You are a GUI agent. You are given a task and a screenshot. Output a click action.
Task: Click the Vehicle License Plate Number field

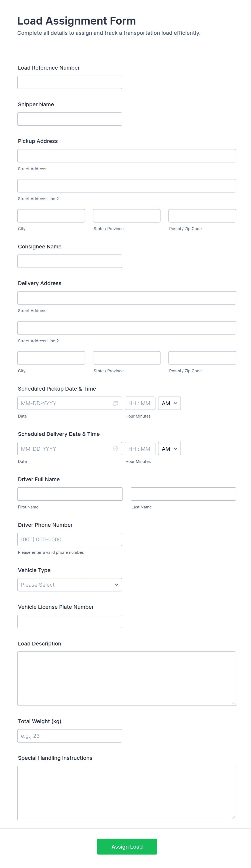70,621
